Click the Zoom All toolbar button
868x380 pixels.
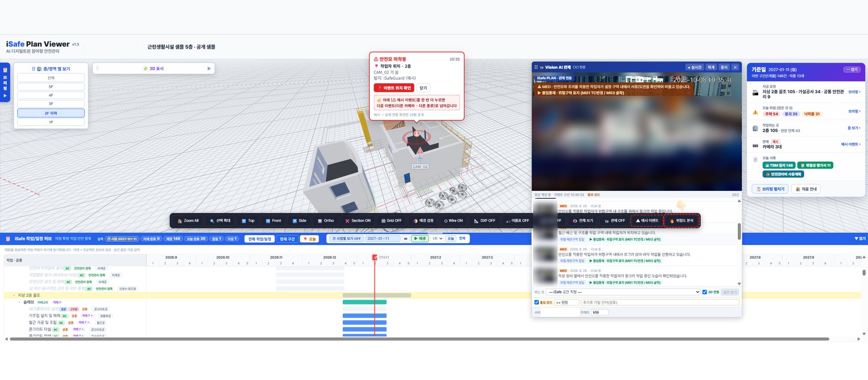point(188,221)
